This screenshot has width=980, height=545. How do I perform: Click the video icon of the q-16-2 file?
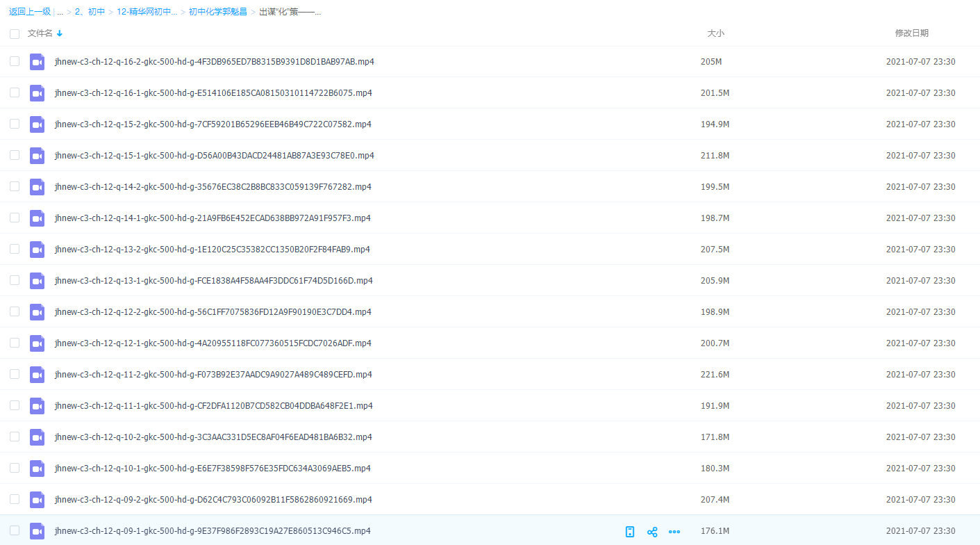tap(37, 62)
